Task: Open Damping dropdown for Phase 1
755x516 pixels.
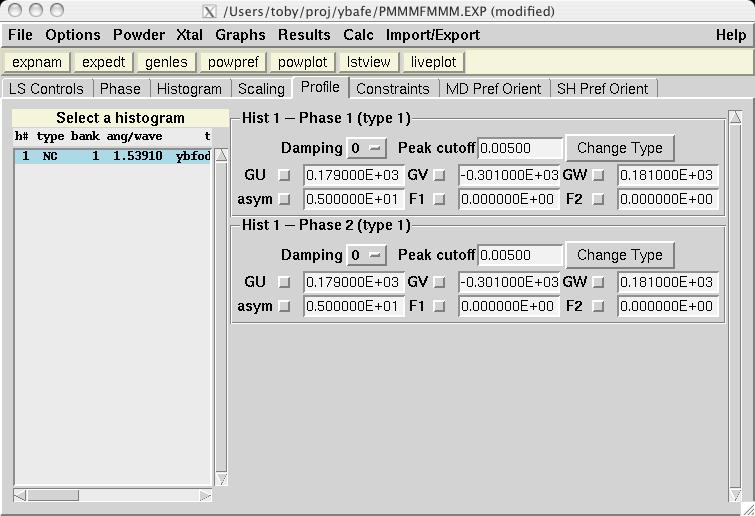Action: tap(366, 148)
